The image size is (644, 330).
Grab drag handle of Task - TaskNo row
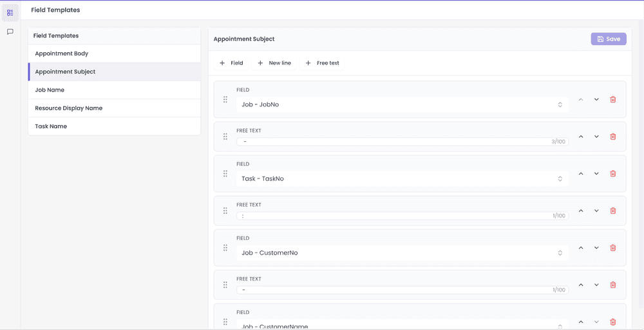pos(225,173)
